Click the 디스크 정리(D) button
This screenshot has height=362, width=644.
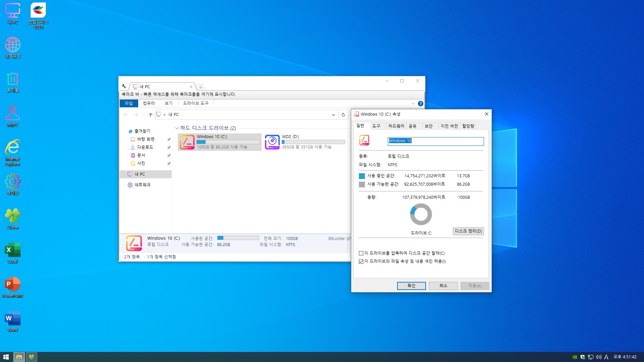tap(468, 231)
